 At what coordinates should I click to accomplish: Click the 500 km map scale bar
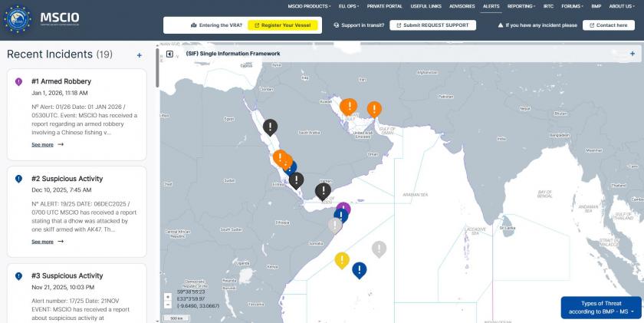(x=176, y=318)
